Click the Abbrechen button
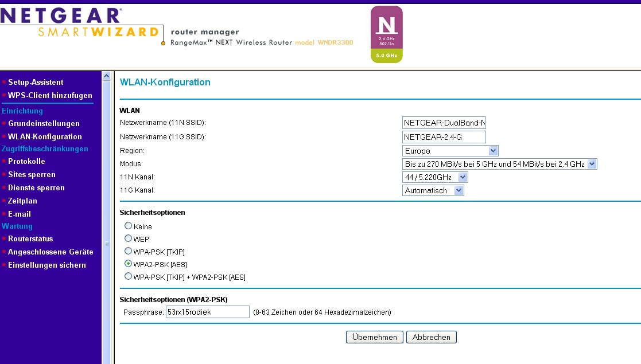Viewport: 641px width, 364px height. tap(431, 337)
